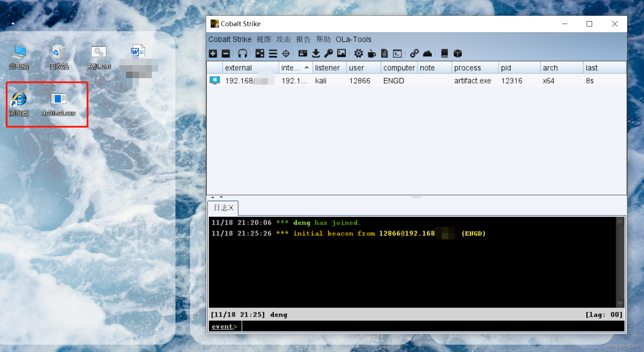
Task: Open downloaded files via download icon
Action: pyautogui.click(x=316, y=54)
